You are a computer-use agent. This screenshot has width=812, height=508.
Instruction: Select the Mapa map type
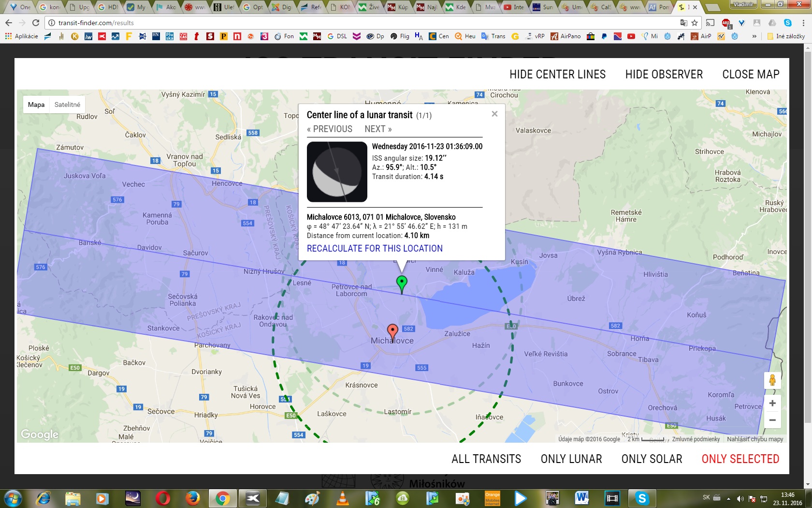point(36,105)
